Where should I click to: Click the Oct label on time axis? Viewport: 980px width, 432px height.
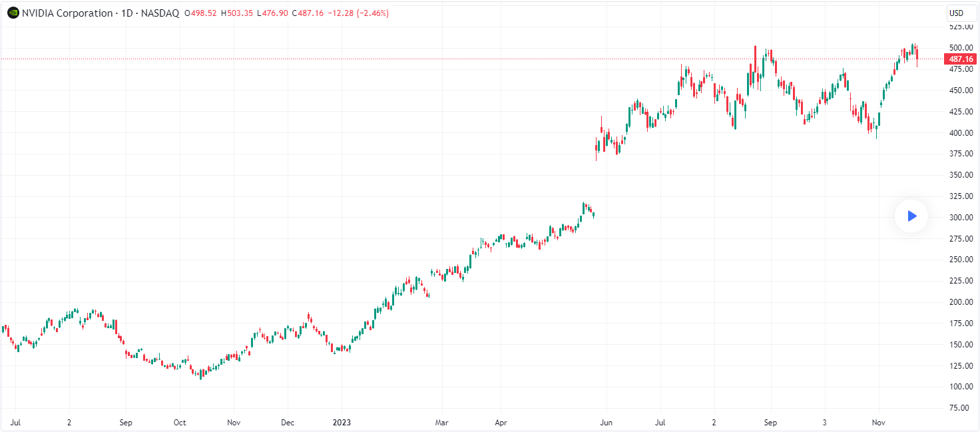(180, 422)
